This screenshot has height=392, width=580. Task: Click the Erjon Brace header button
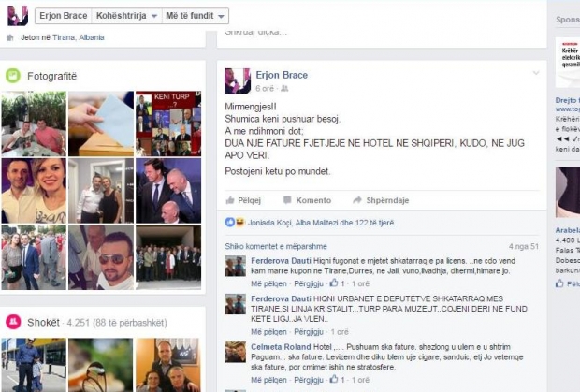click(x=64, y=16)
